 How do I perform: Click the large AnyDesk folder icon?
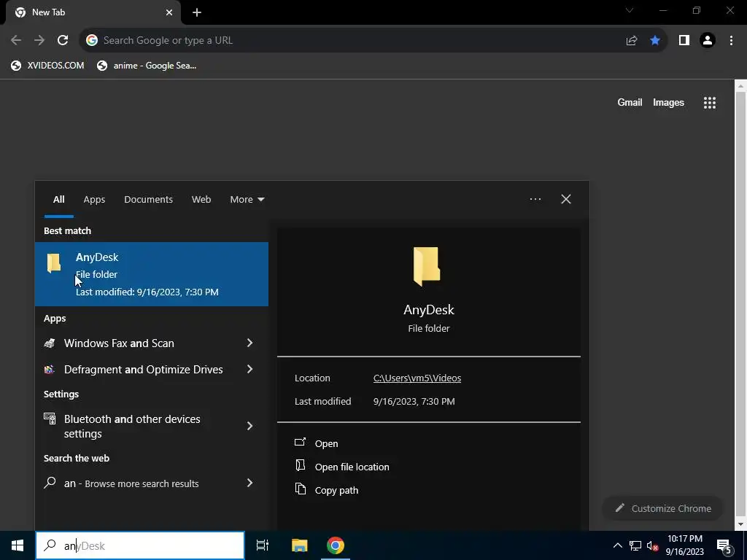427,266
